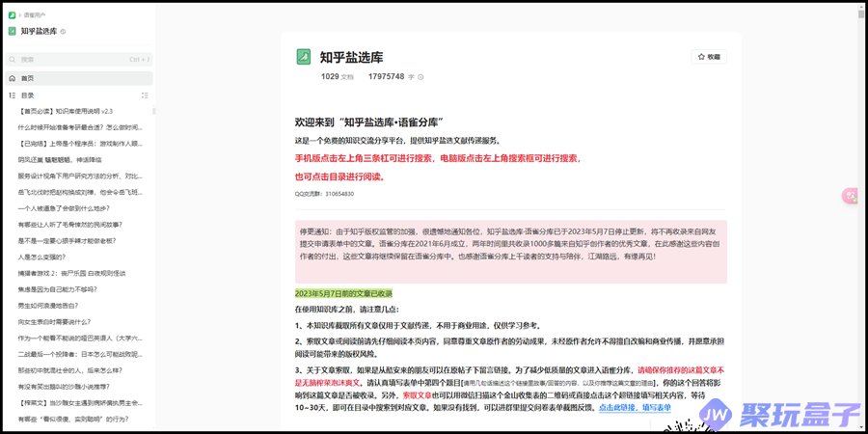Click the large 知乎盐选库 book icon in header
The image size is (868, 434).
coord(304,57)
